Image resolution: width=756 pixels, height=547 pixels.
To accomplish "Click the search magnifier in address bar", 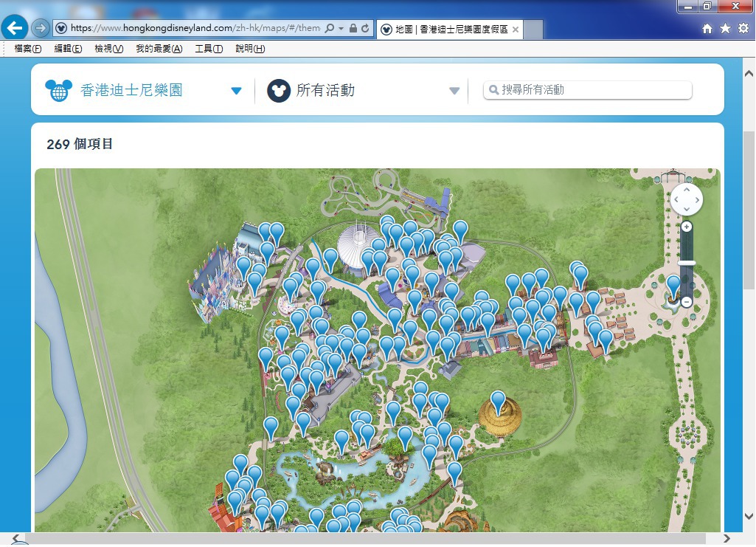I will (x=329, y=29).
